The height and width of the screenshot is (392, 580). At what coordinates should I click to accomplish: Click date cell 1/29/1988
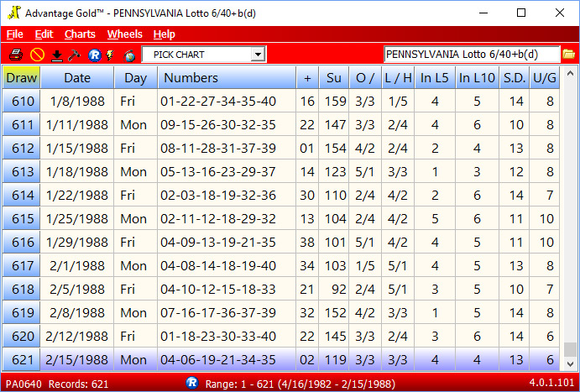(x=77, y=243)
